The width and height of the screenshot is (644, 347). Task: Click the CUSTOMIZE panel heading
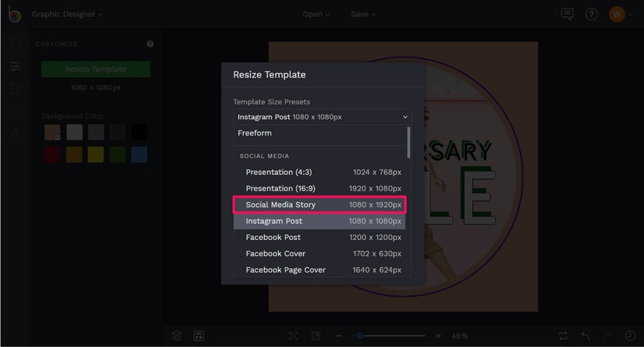tap(57, 44)
